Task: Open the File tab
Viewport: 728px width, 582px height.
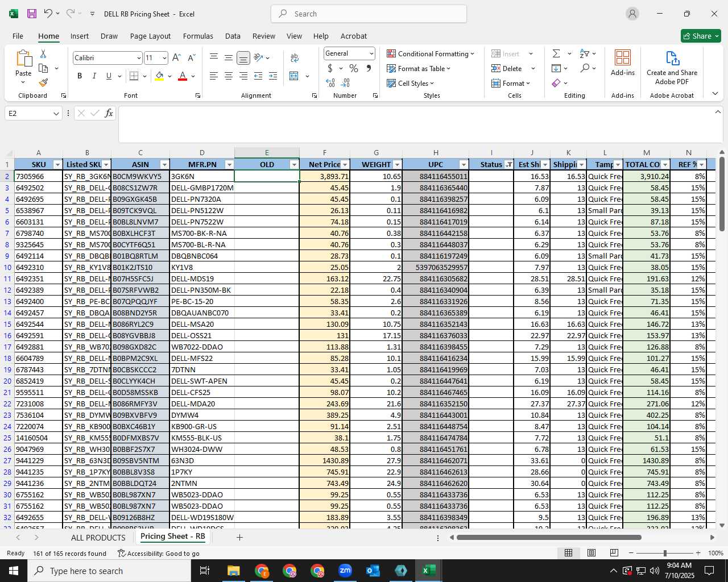Action: pos(18,36)
